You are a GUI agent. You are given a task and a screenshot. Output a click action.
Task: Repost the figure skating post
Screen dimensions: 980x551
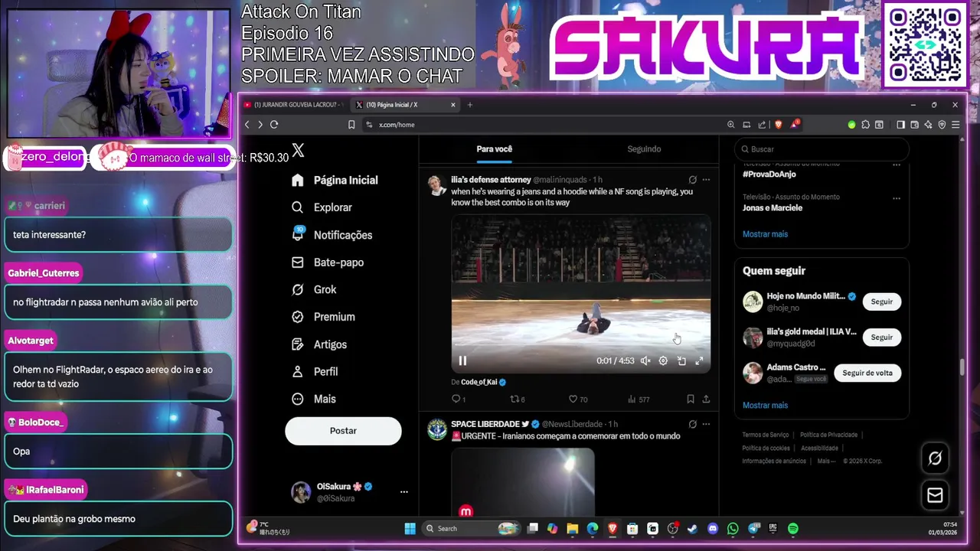[x=517, y=399]
